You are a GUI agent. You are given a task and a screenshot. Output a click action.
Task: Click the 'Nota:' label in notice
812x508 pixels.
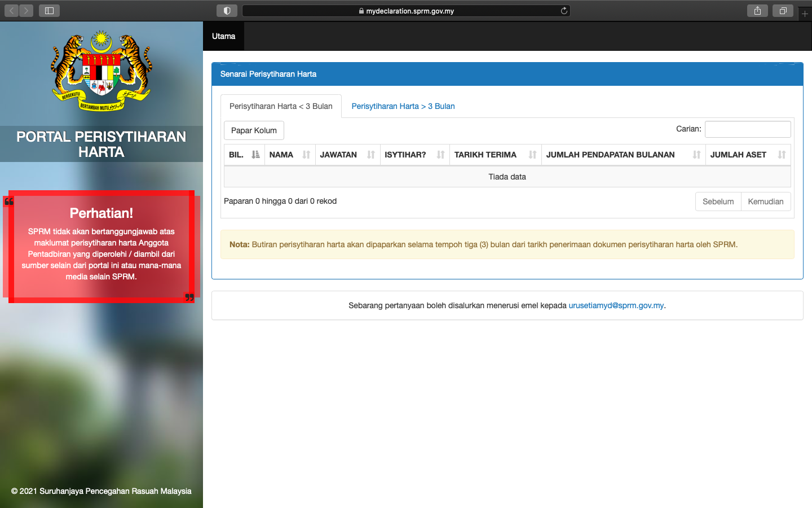coord(239,244)
